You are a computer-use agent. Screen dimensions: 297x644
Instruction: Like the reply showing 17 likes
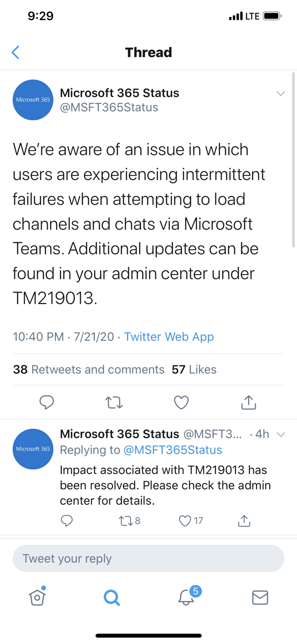[185, 521]
